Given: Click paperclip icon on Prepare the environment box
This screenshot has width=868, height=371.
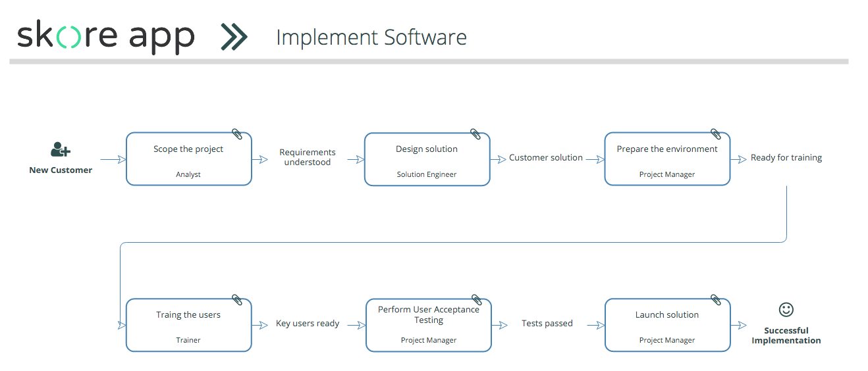Looking at the screenshot, I should (x=716, y=134).
